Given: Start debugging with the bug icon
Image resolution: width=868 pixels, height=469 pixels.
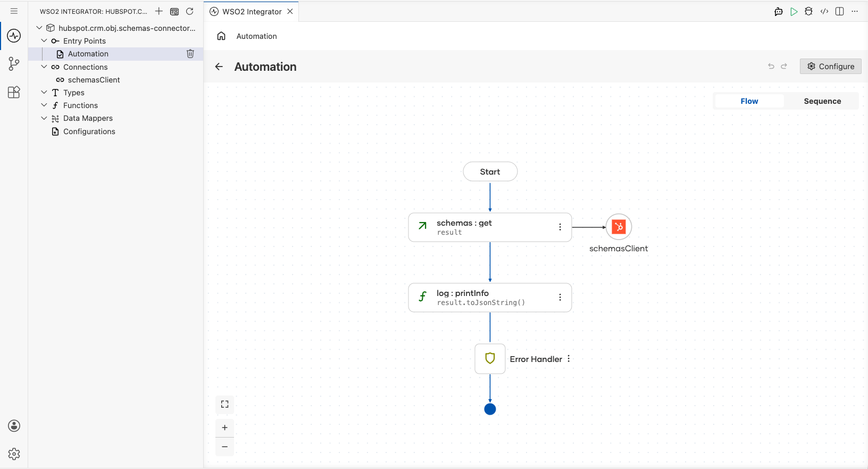Looking at the screenshot, I should (808, 12).
